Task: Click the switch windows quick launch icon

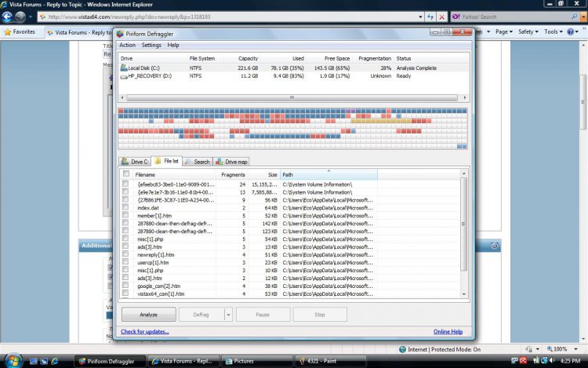Action: [44, 361]
